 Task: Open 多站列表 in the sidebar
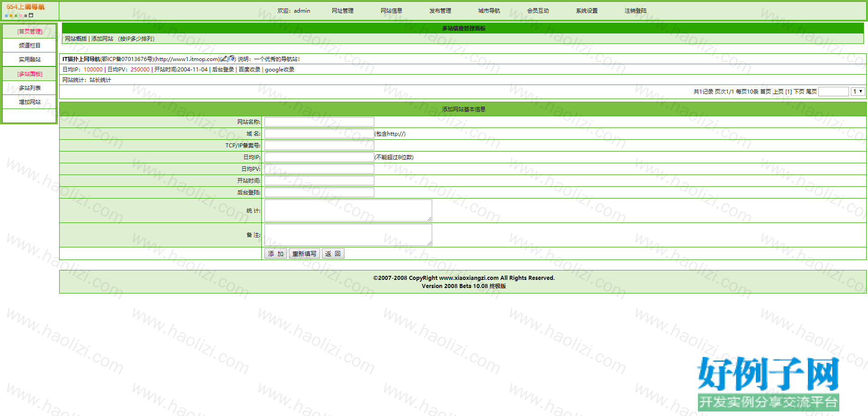tap(30, 88)
